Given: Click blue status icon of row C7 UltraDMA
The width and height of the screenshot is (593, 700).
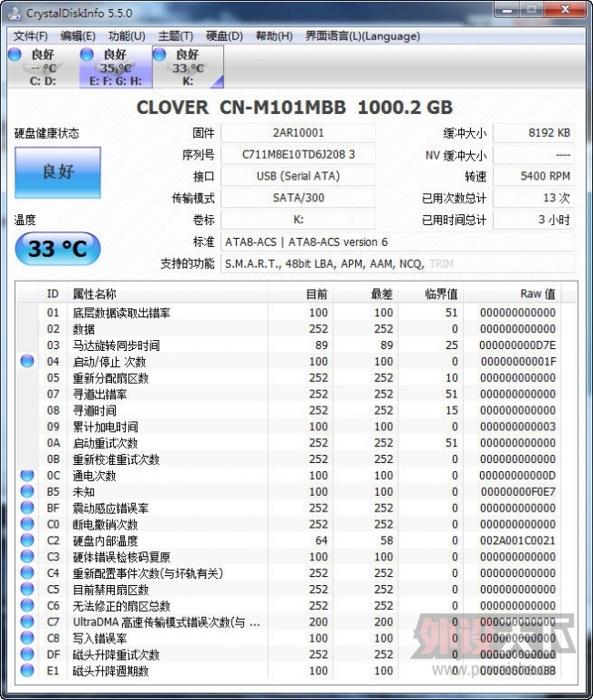Looking at the screenshot, I should click(x=27, y=622).
